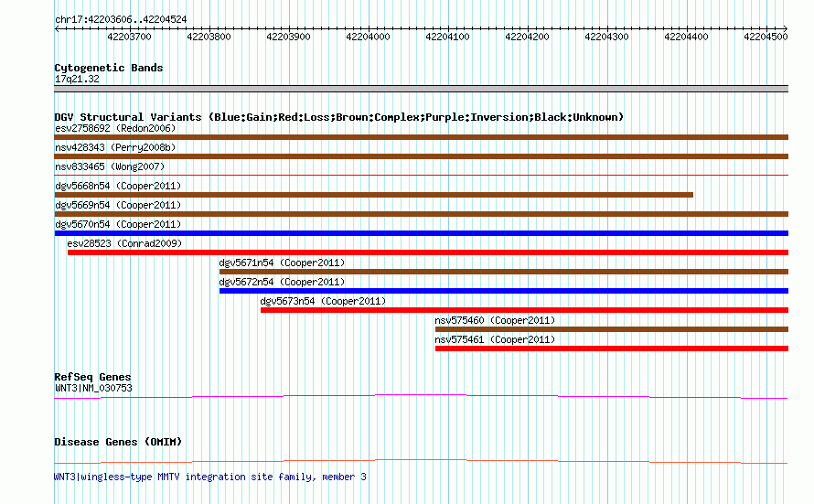Image resolution: width=814 pixels, height=504 pixels.
Task: Click the dgv5671n54 (Cooper2011) label
Action: (282, 263)
